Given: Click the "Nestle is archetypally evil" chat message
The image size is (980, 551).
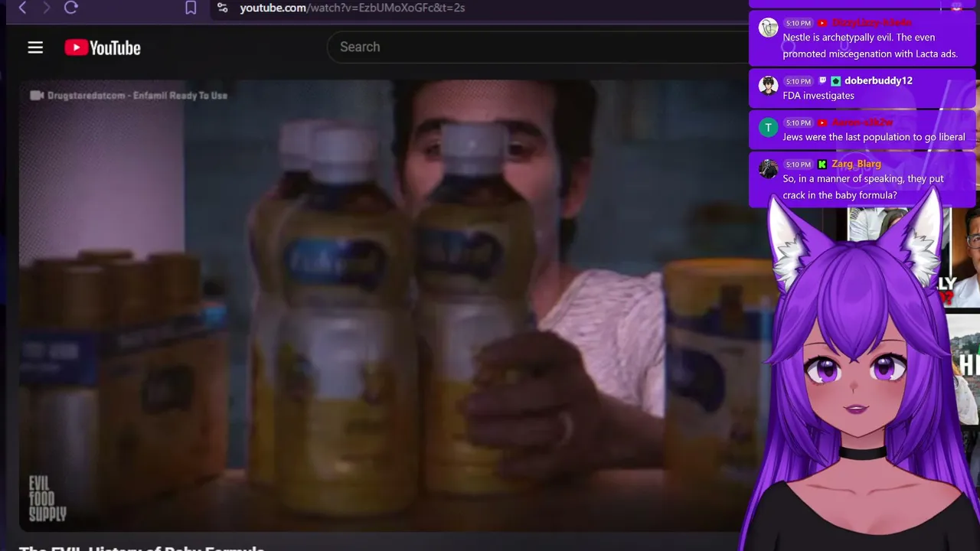Looking at the screenshot, I should pyautogui.click(x=870, y=46).
